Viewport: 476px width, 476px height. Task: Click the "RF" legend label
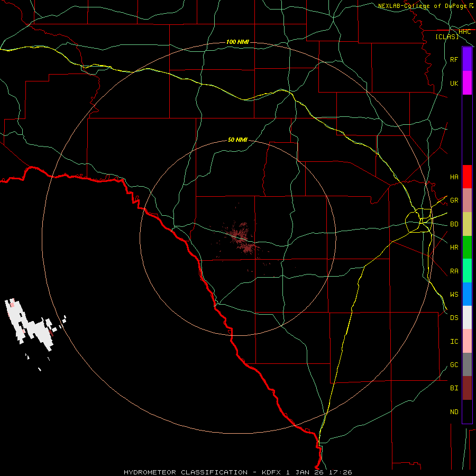click(x=454, y=59)
